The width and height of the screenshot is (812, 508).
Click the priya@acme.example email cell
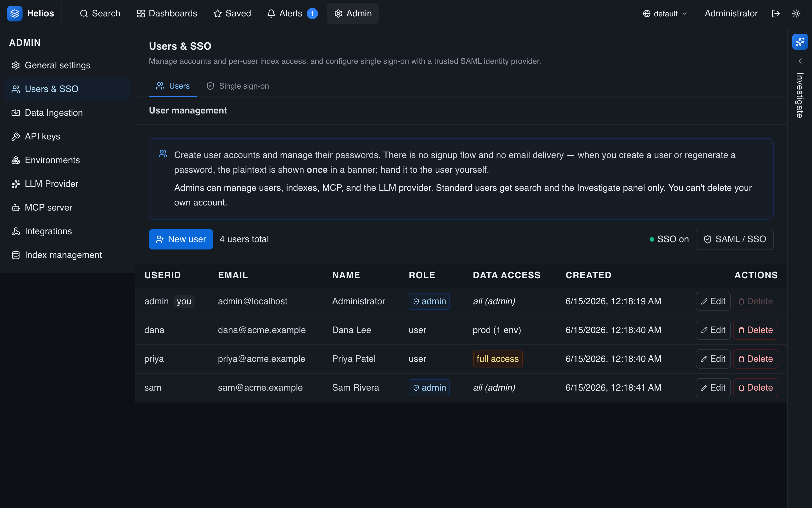(x=261, y=359)
